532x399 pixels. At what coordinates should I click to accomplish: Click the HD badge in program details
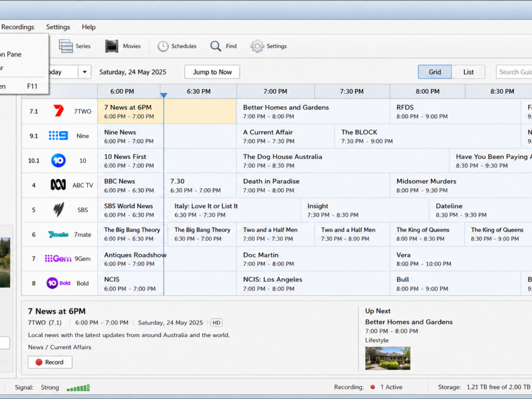coord(217,323)
